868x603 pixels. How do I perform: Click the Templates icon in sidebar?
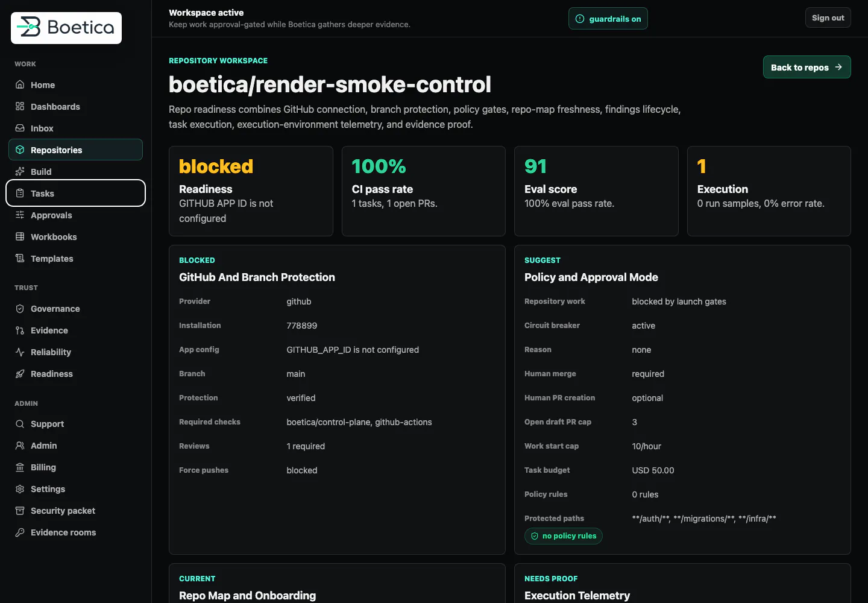(x=20, y=259)
